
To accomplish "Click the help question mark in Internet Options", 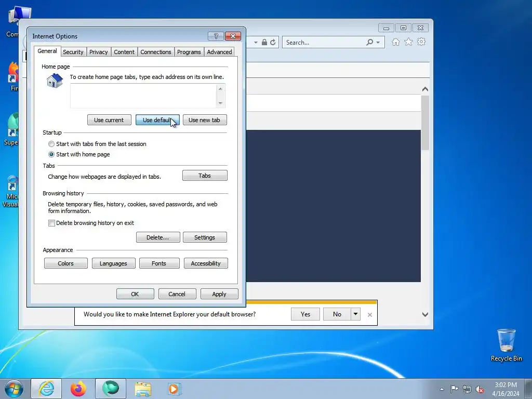I will pyautogui.click(x=216, y=36).
